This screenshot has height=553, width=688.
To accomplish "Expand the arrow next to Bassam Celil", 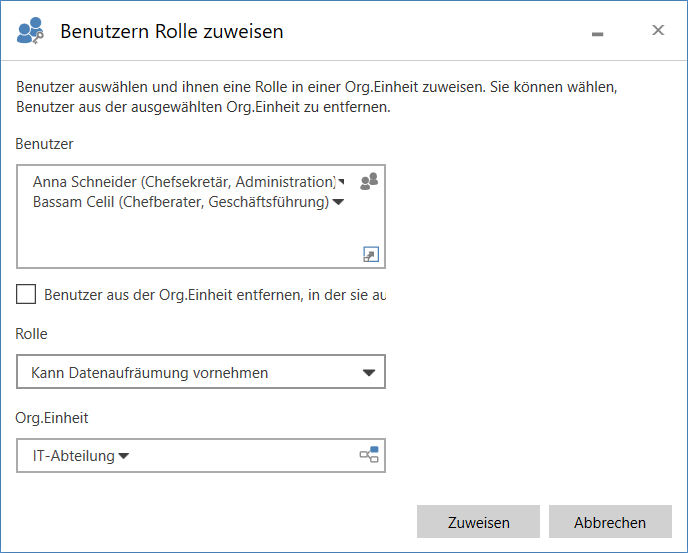I will (338, 203).
